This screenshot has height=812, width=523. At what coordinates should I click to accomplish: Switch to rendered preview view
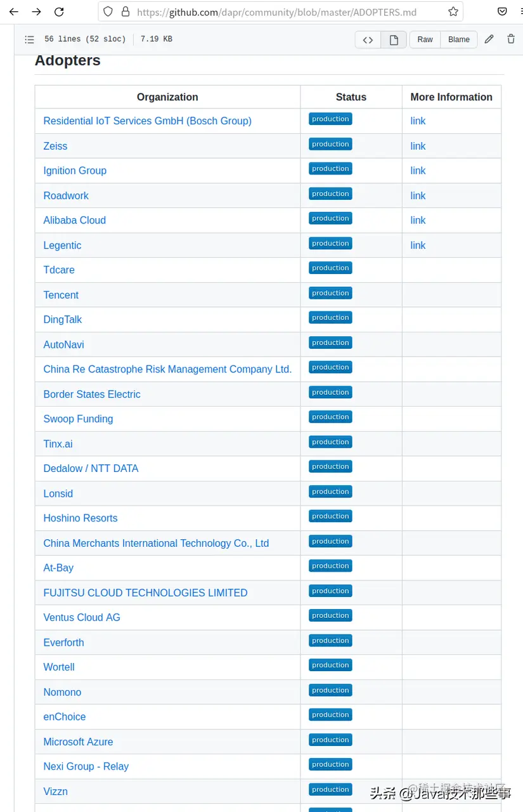[x=394, y=39]
